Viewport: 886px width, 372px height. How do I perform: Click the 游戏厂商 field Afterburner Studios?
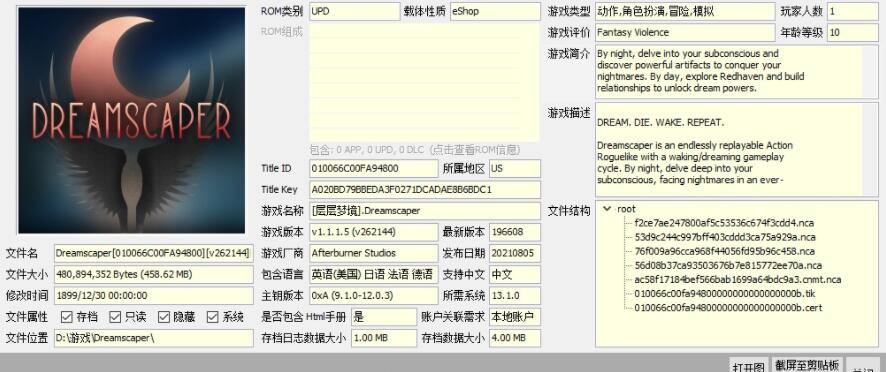click(x=373, y=253)
